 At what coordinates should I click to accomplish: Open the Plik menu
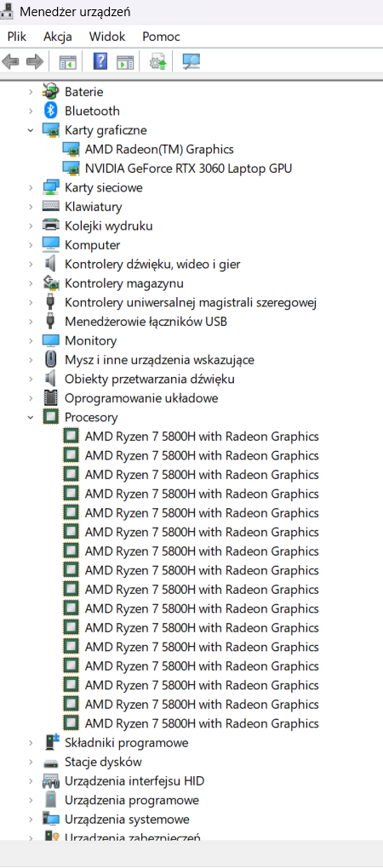coord(17,37)
